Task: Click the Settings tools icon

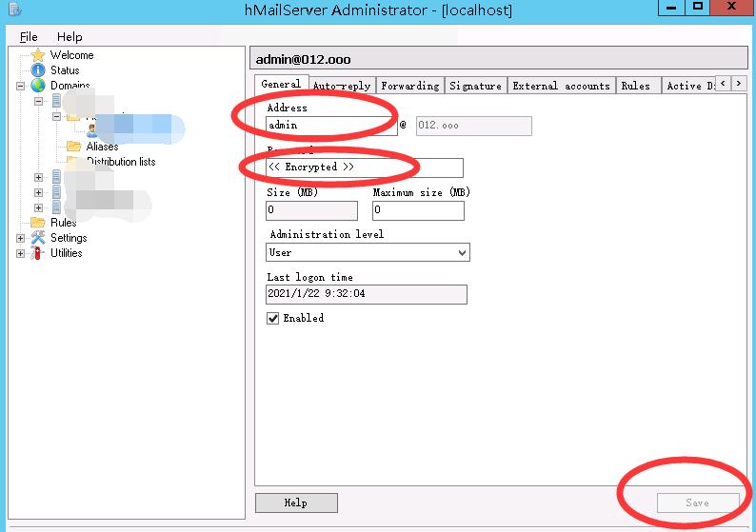Action: [x=38, y=238]
